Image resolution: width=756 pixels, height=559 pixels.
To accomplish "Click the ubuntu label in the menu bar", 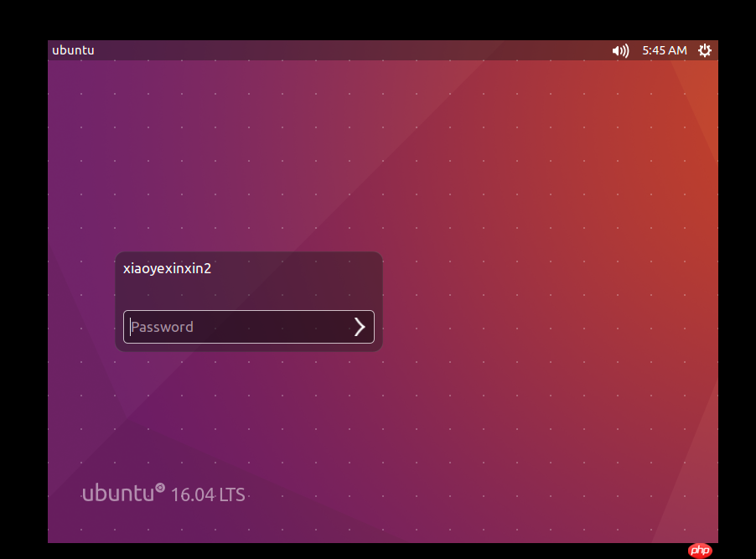I will point(72,50).
